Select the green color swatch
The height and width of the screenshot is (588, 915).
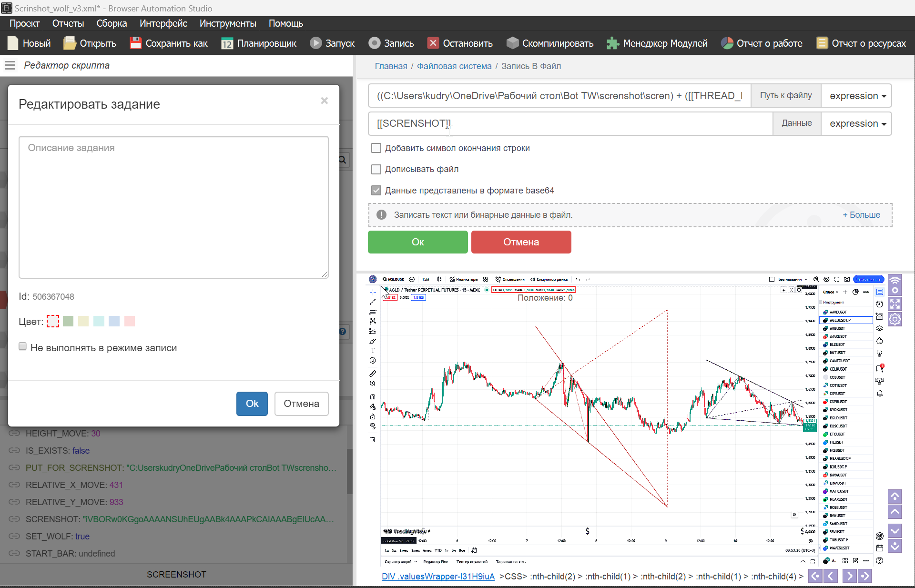68,321
